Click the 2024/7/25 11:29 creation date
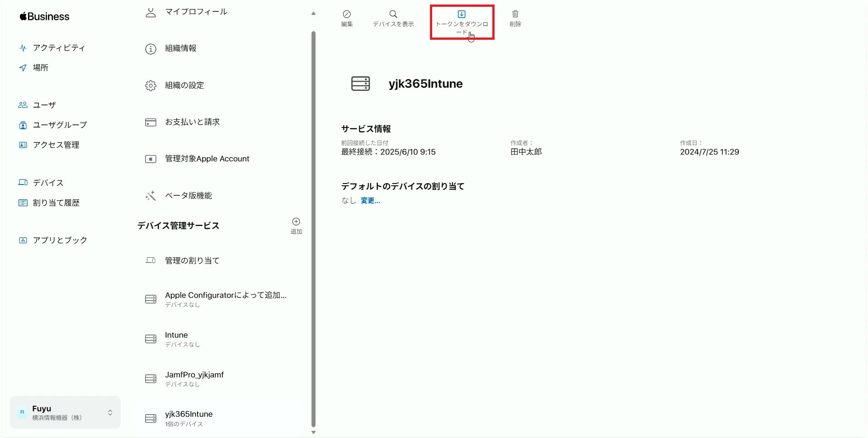 pos(710,152)
